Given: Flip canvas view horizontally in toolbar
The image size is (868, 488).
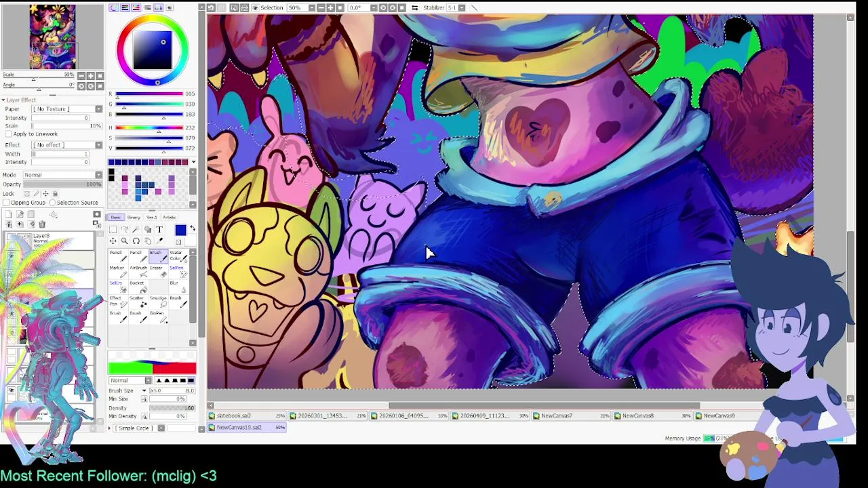Looking at the screenshot, I should click(414, 7).
